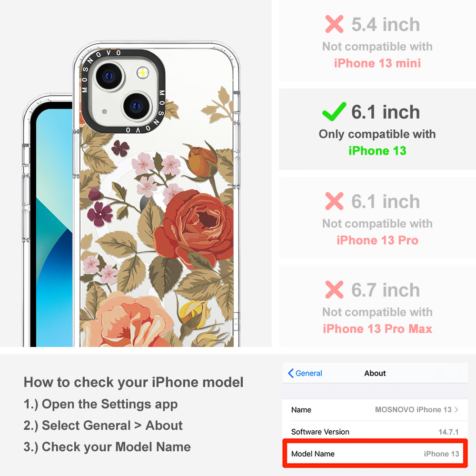Screen dimensions: 476x476
Task: Click the "Select General > About" instruction step
Action: [103, 425]
